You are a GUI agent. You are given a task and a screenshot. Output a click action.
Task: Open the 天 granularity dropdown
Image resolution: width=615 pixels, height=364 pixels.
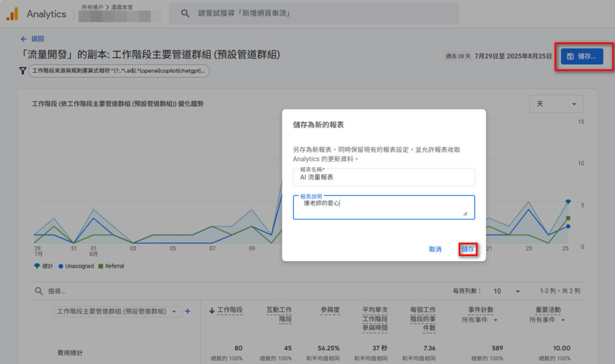tap(556, 104)
